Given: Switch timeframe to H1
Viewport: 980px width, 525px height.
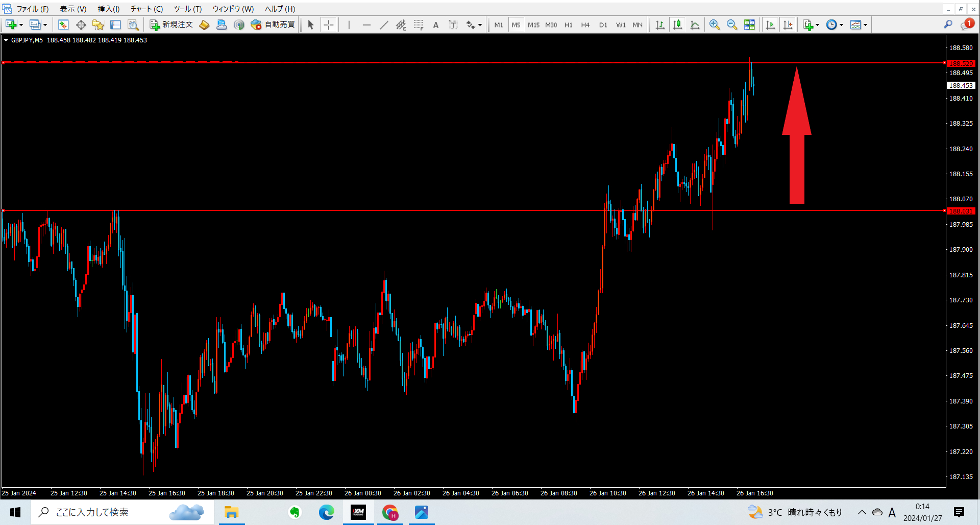Looking at the screenshot, I should pos(568,25).
